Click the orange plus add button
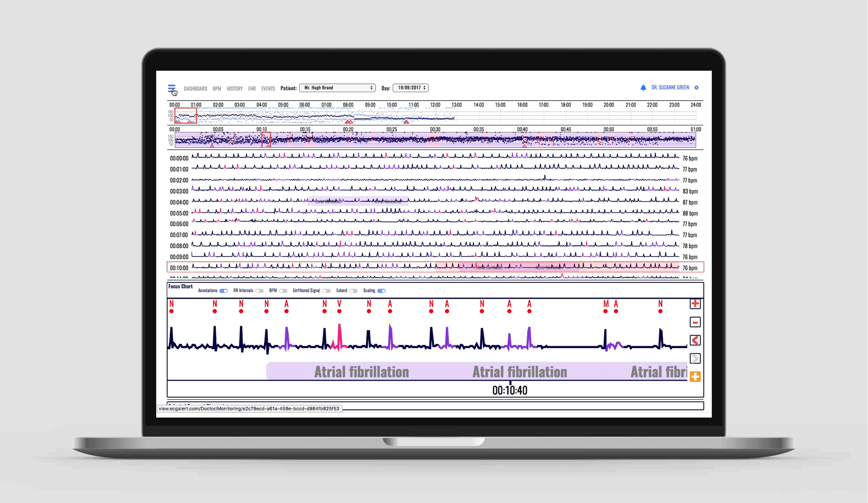Viewport: 868px width, 503px height. [695, 377]
